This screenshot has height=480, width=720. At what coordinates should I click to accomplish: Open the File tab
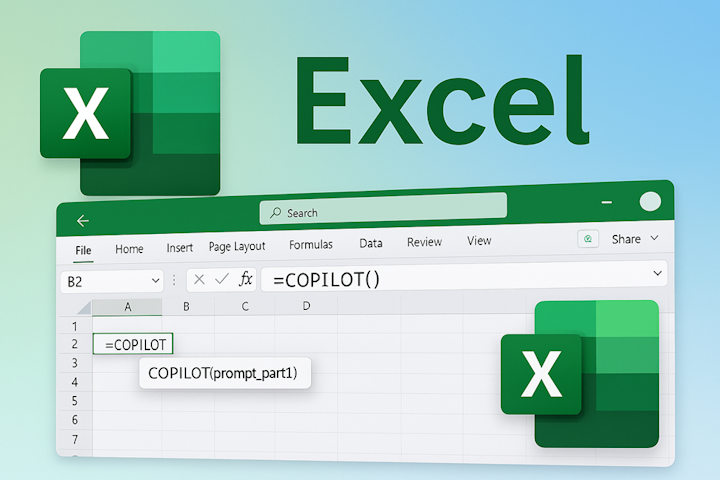[x=83, y=250]
